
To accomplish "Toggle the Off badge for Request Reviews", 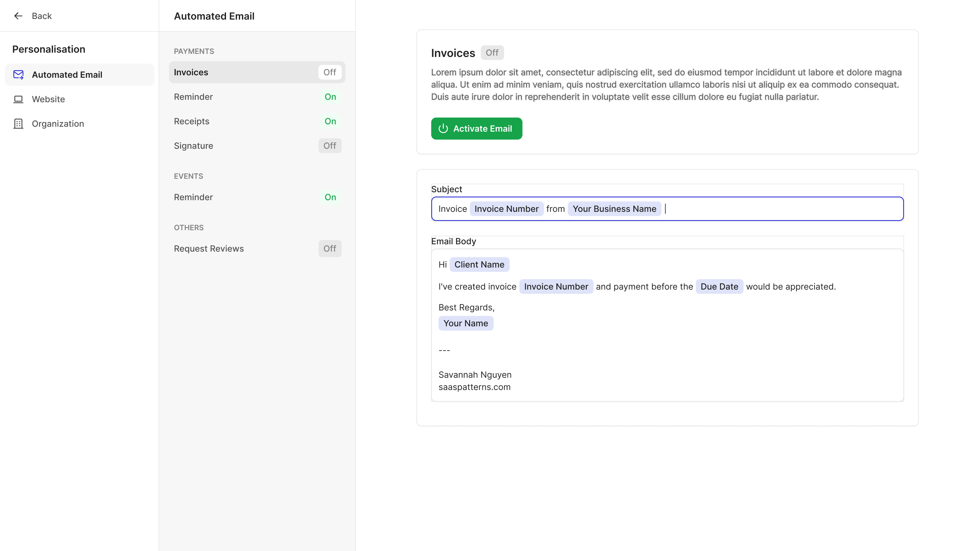I will (x=330, y=248).
